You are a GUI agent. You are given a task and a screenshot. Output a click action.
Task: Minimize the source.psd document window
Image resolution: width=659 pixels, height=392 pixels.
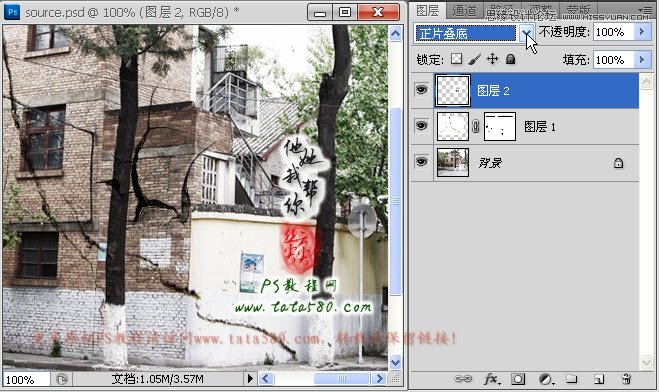(x=319, y=12)
